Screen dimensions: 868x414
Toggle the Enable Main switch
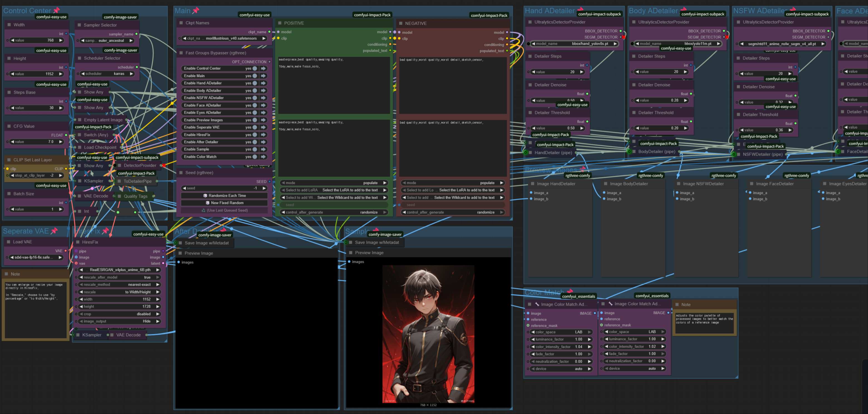(255, 76)
